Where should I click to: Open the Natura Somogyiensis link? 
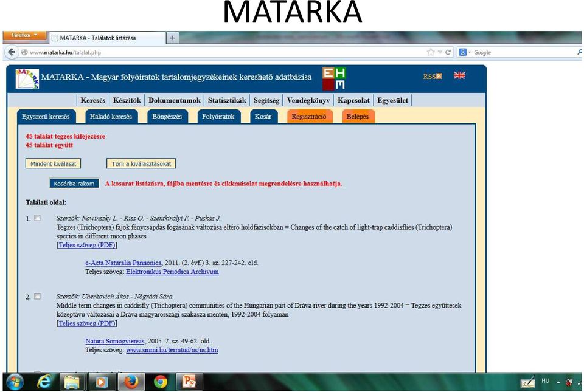click(115, 341)
